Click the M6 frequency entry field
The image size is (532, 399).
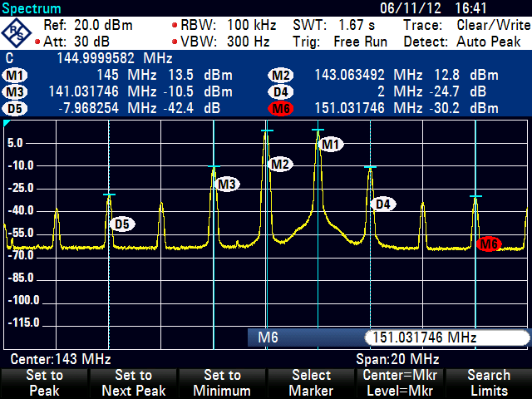pyautogui.click(x=445, y=337)
